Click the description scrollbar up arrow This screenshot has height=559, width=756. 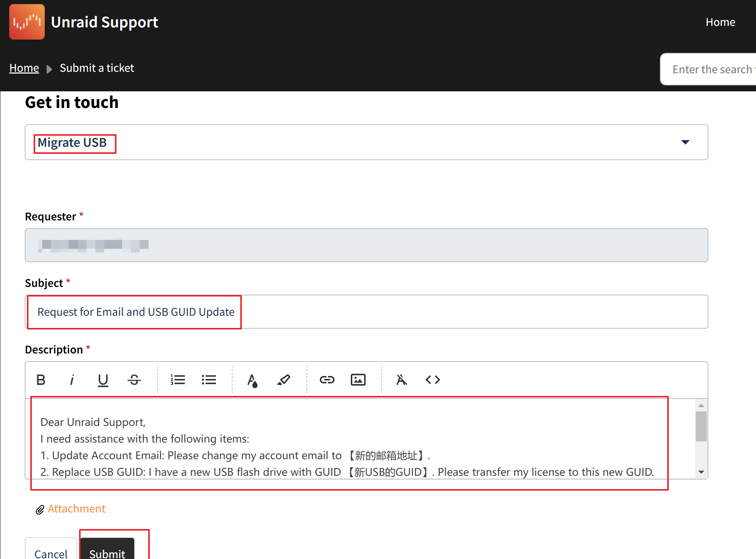tap(701, 405)
